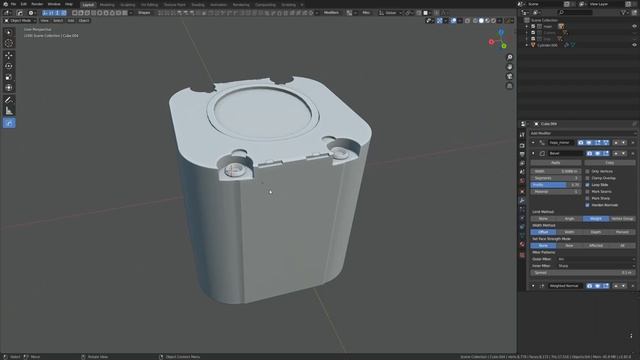640x360 pixels.
Task: Switch to the Sculpting workspace tab
Action: (127, 5)
